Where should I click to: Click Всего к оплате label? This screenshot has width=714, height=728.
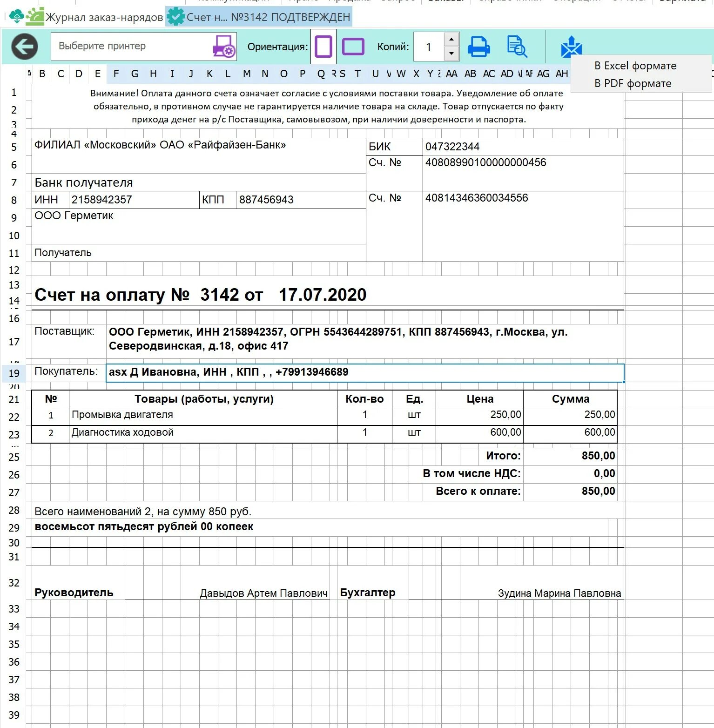click(x=478, y=491)
